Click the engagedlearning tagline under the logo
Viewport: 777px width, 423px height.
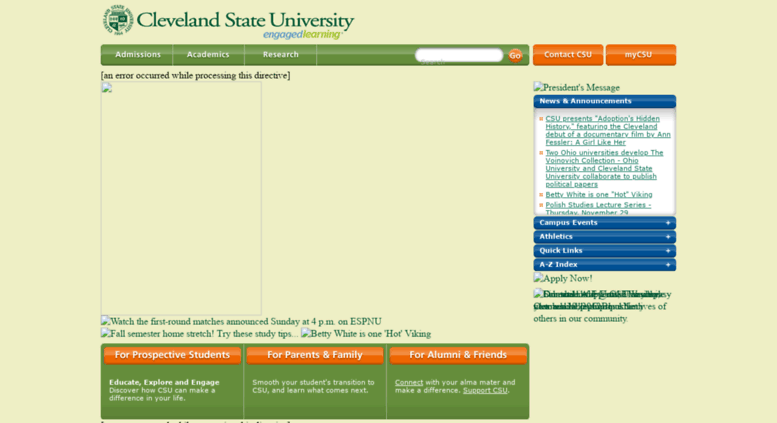click(302, 35)
